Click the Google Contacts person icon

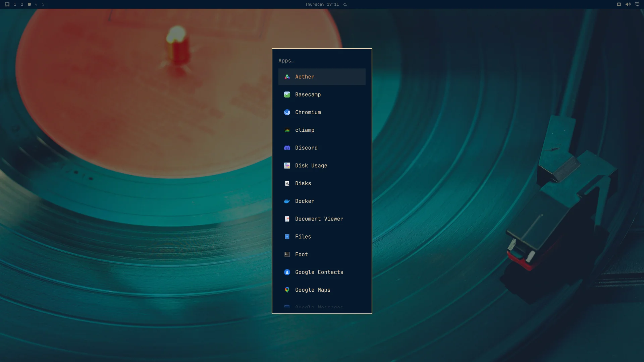pyautogui.click(x=287, y=272)
